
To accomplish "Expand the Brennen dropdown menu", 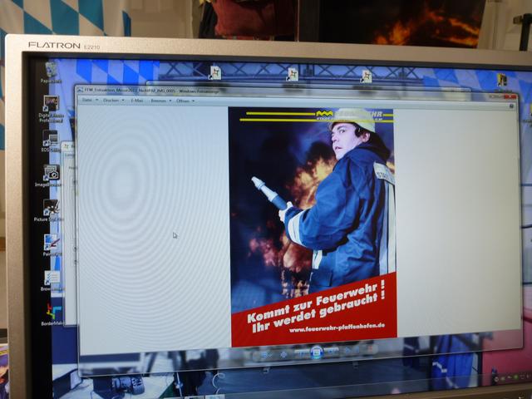I will 159,100.
